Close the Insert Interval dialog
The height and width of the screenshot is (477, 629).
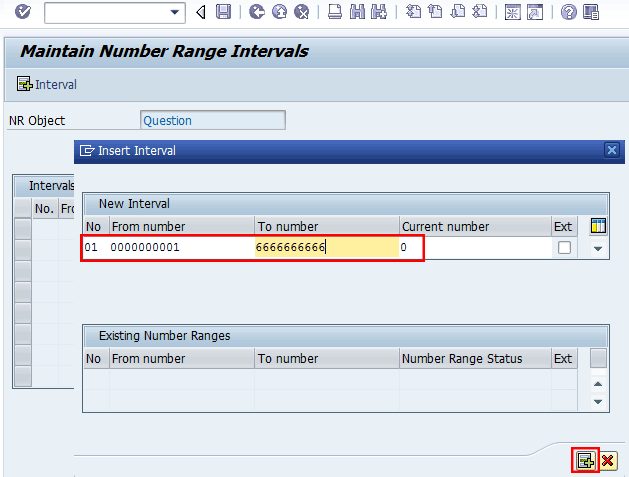(x=612, y=150)
